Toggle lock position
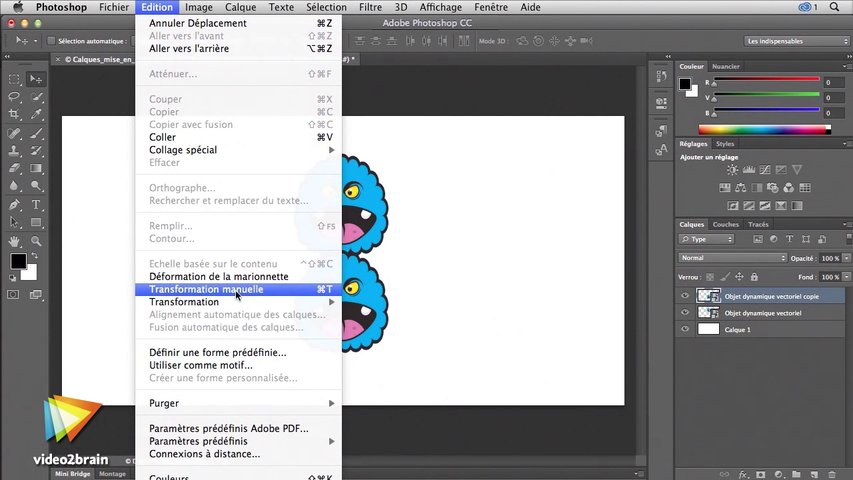This screenshot has height=480, width=853. [x=739, y=277]
